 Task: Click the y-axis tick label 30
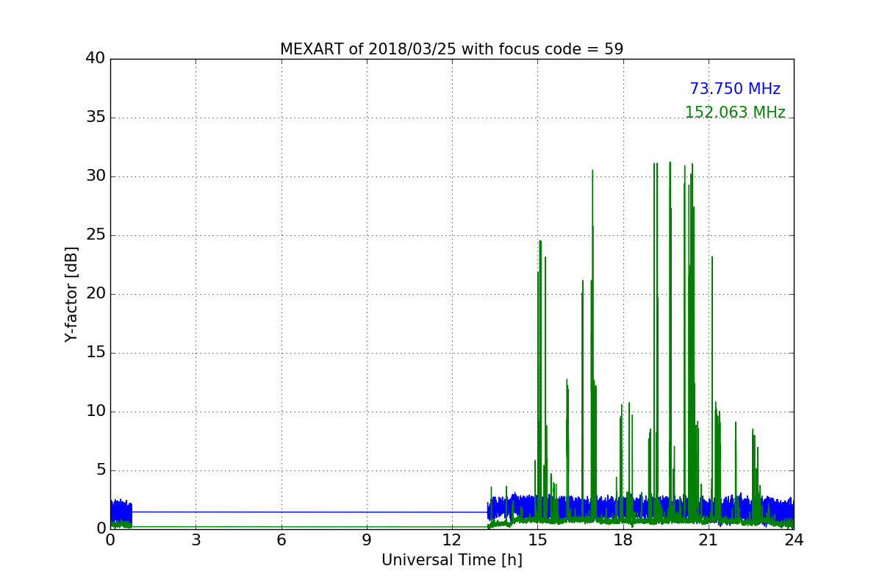[x=96, y=176]
